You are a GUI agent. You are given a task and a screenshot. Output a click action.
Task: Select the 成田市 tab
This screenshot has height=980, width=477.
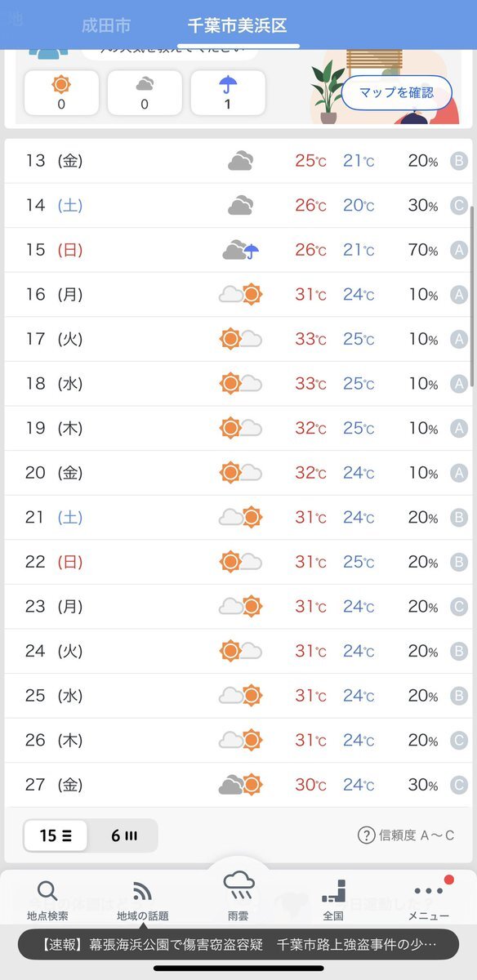(105, 25)
